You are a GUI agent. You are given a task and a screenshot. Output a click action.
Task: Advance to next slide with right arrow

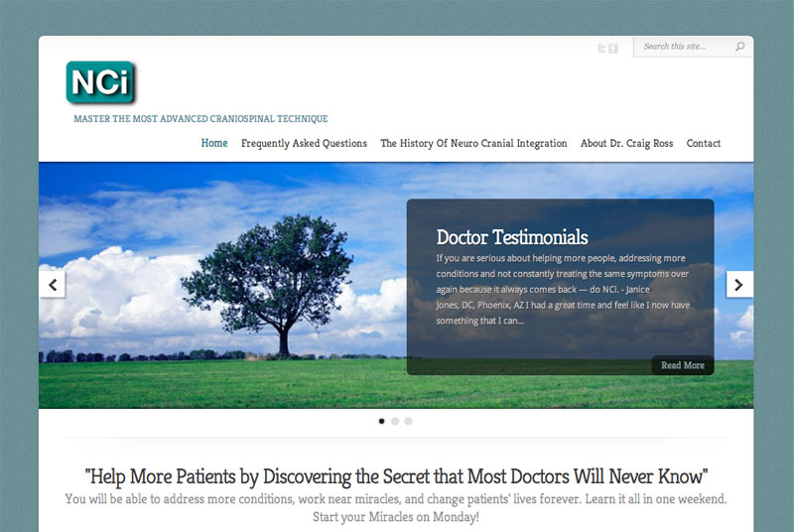pyautogui.click(x=739, y=284)
